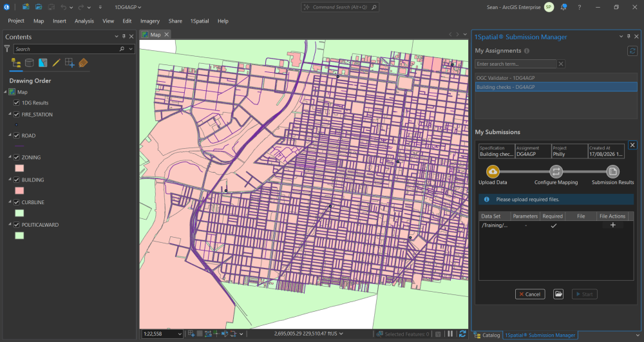Collapse the BUILDING layer expander
Viewport: 644px width, 342px height.
pos(10,180)
